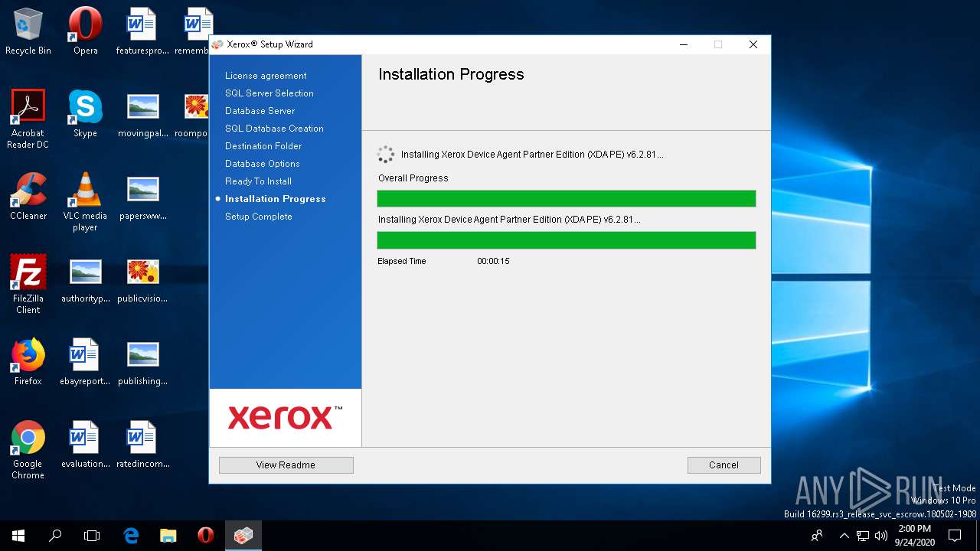Open File Explorer from the taskbar
Image resolution: width=980 pixels, height=551 pixels.
[168, 536]
